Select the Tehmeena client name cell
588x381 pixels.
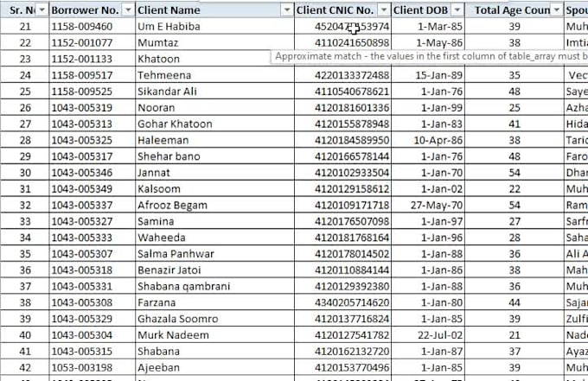pyautogui.click(x=214, y=75)
